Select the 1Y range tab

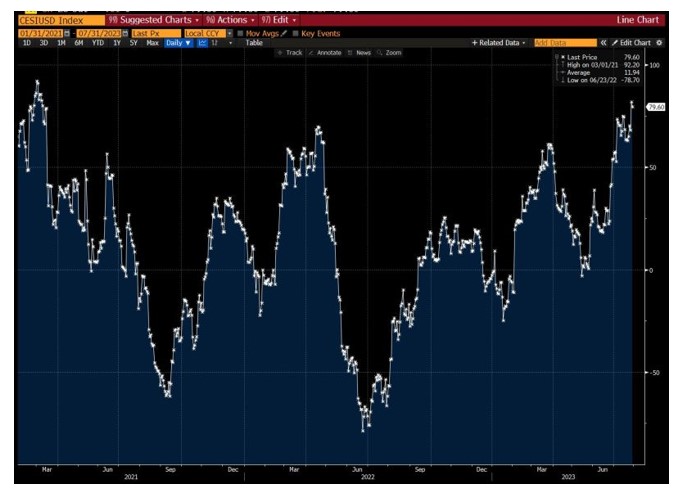(117, 43)
